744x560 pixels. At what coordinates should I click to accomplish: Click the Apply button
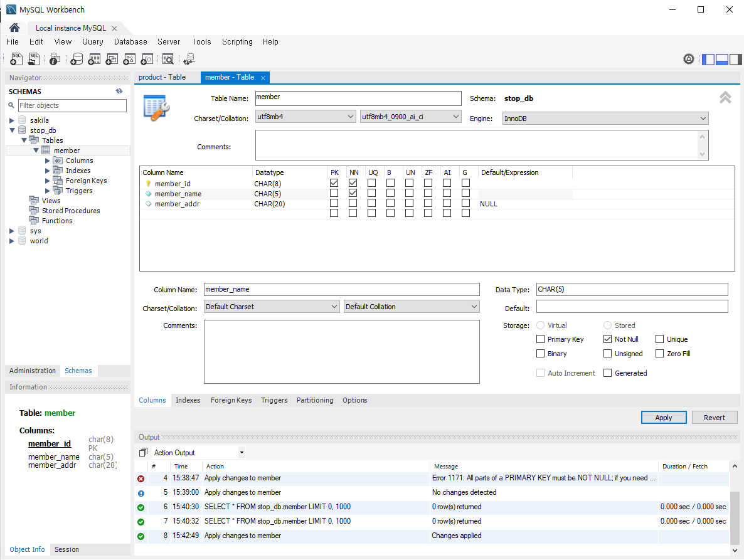tap(663, 417)
